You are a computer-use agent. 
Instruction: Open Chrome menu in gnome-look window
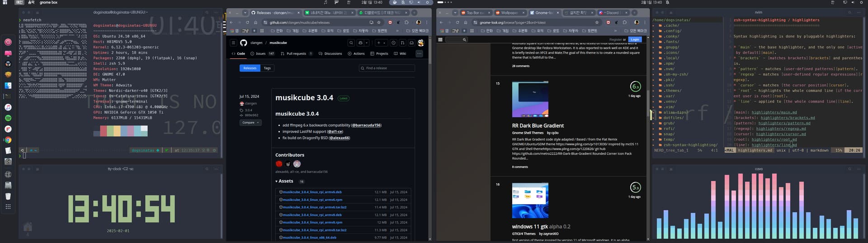645,22
